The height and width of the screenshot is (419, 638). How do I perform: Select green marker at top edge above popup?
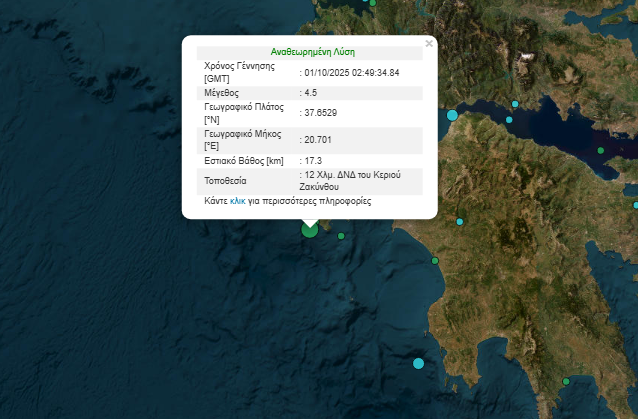(x=372, y=3)
